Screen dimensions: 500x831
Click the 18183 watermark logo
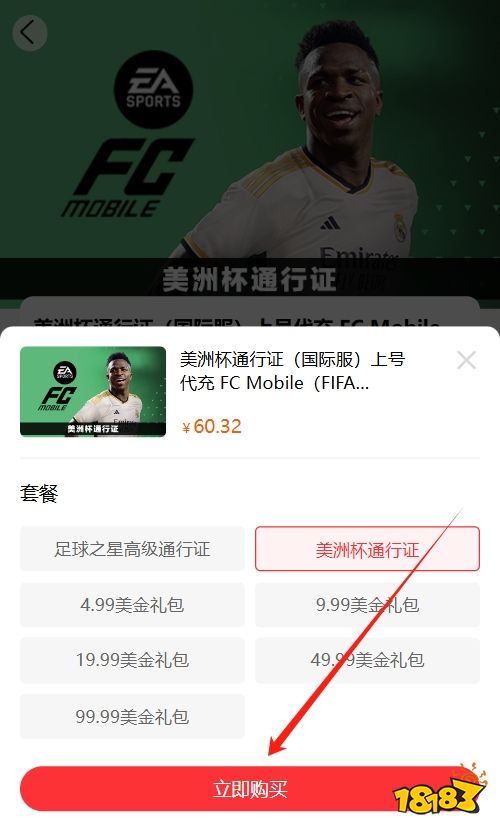[437, 788]
